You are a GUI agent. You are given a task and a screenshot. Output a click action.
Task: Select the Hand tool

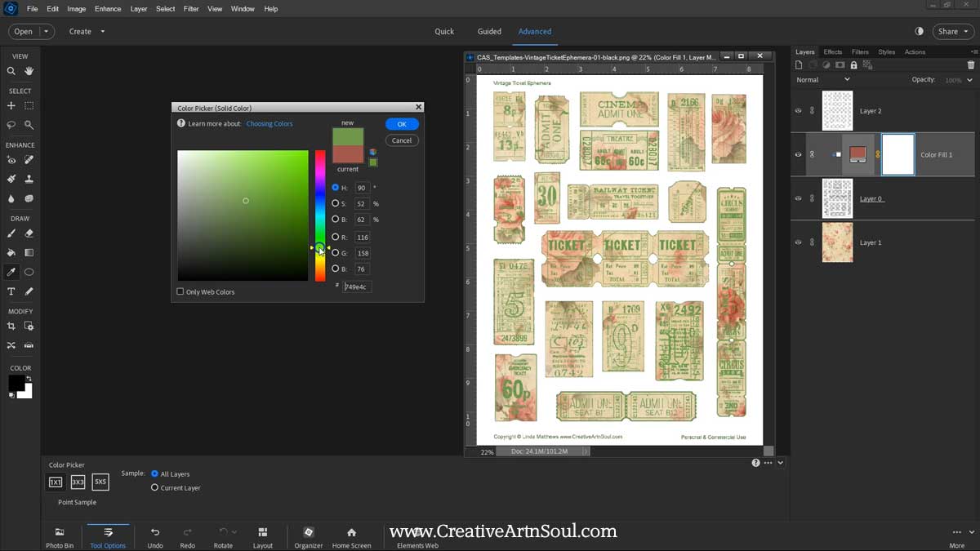[x=29, y=71]
